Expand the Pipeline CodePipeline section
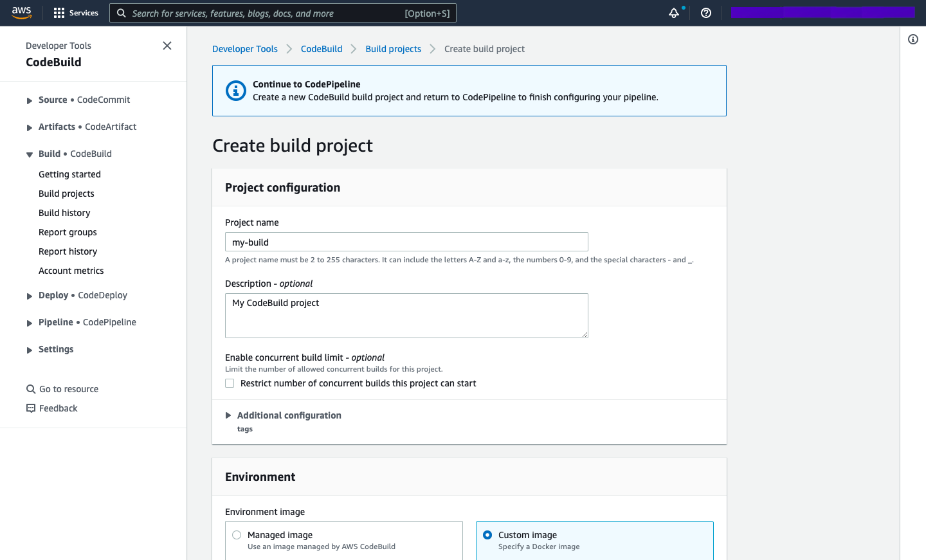Viewport: 926px width, 560px height. [x=30, y=323]
